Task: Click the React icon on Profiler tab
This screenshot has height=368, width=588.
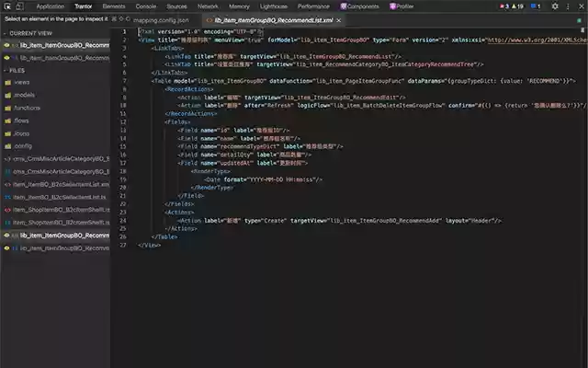Action: [x=392, y=6]
